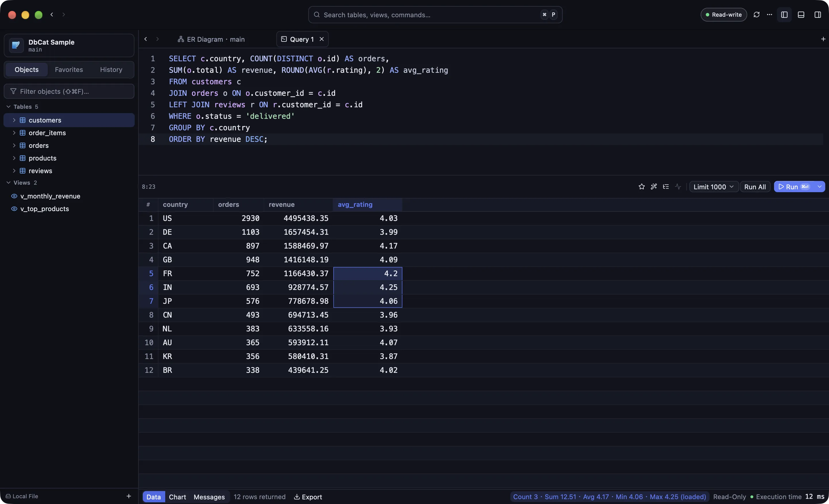Click the DbCat Sample database icon
829x504 pixels.
click(16, 45)
